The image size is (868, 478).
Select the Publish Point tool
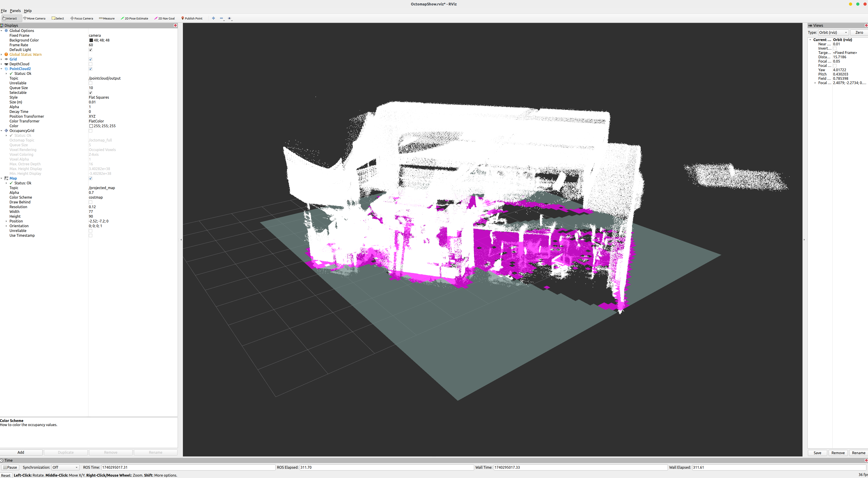tap(192, 19)
